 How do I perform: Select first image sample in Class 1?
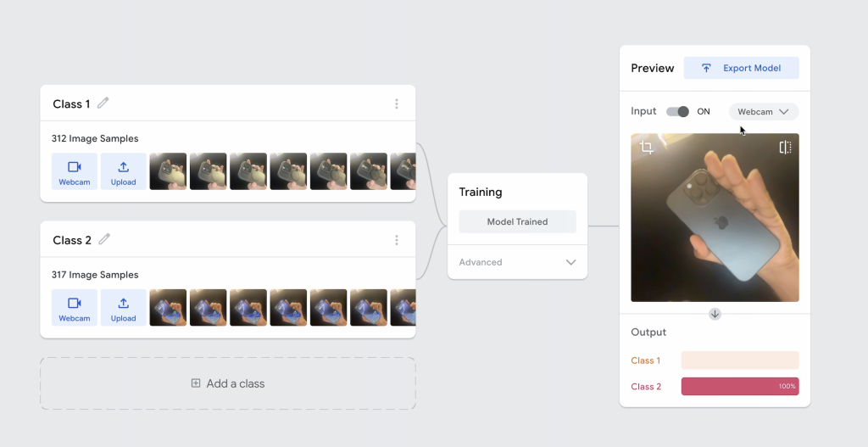click(168, 171)
